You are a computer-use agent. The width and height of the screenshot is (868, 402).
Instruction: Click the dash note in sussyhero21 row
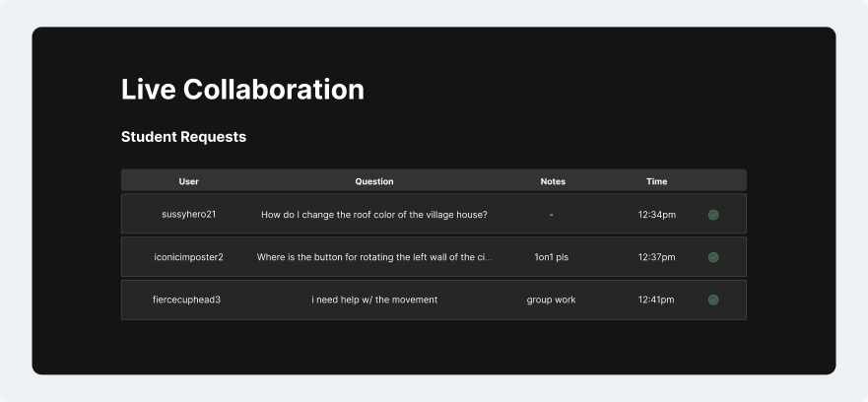pos(552,214)
